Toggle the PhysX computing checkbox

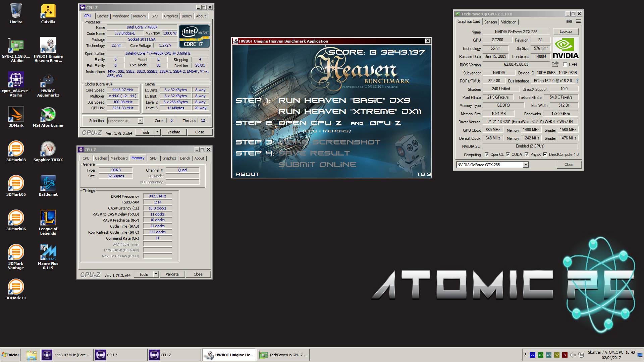coord(527,155)
